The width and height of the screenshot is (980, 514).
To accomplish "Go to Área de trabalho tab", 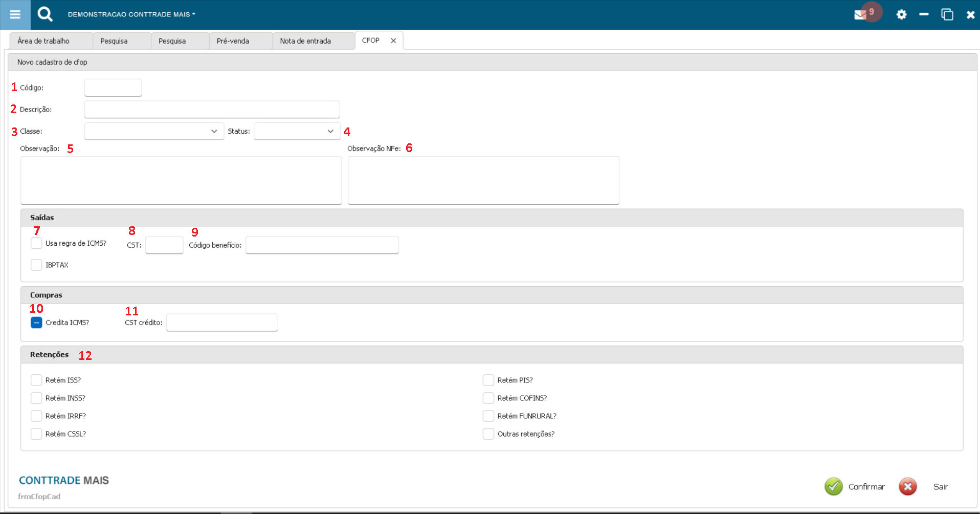I will [x=43, y=41].
